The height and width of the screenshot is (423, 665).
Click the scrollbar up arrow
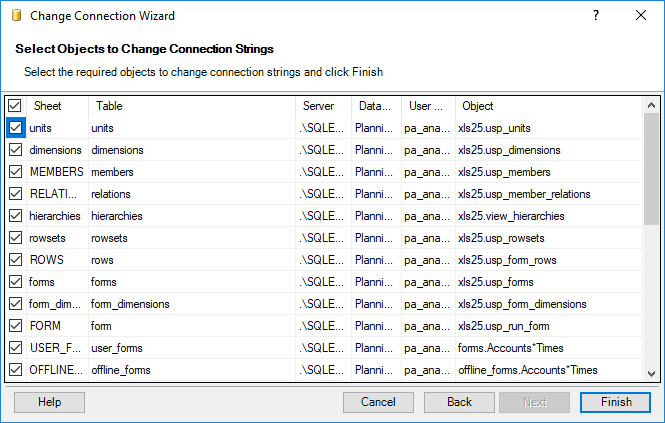pos(651,105)
